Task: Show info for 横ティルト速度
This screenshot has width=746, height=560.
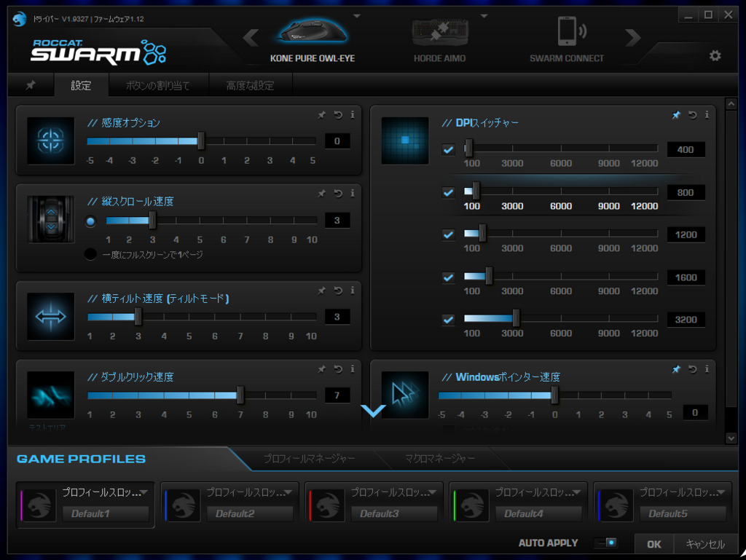Action: pos(352,290)
